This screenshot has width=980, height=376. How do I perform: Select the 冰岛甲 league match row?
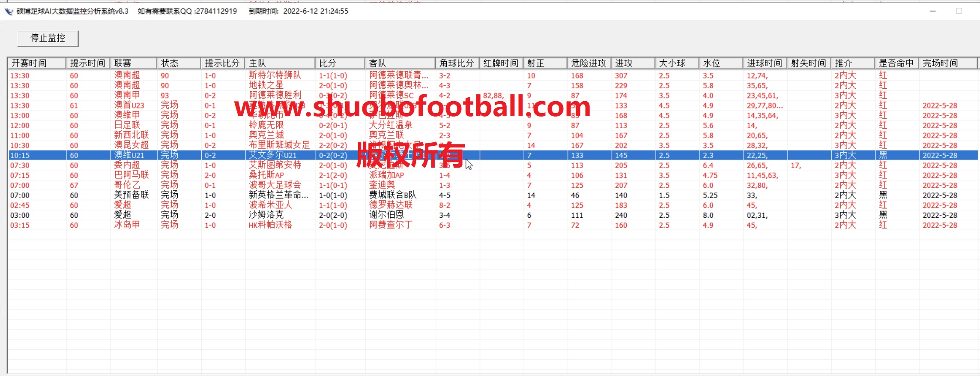coord(127,225)
